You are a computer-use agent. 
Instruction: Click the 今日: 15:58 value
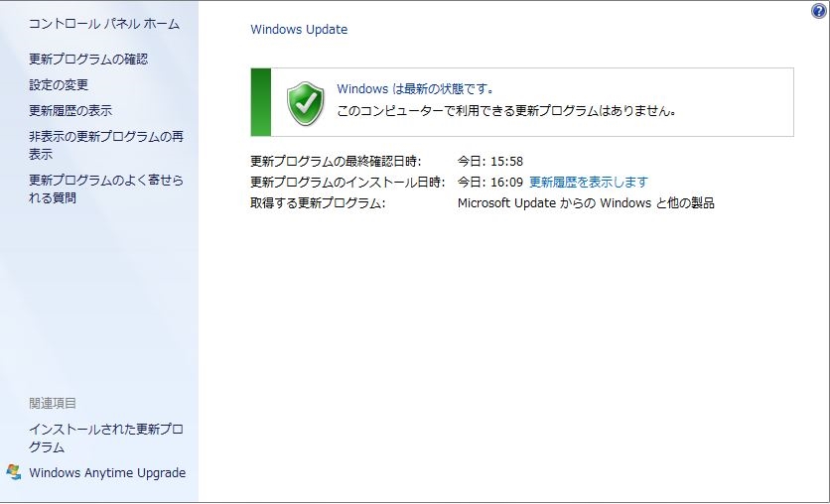pyautogui.click(x=490, y=162)
